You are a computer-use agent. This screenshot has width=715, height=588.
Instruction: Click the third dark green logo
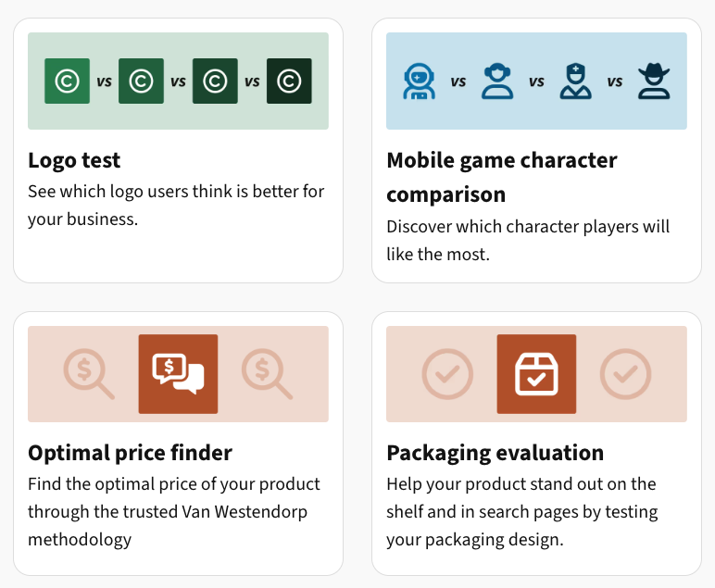(x=215, y=81)
